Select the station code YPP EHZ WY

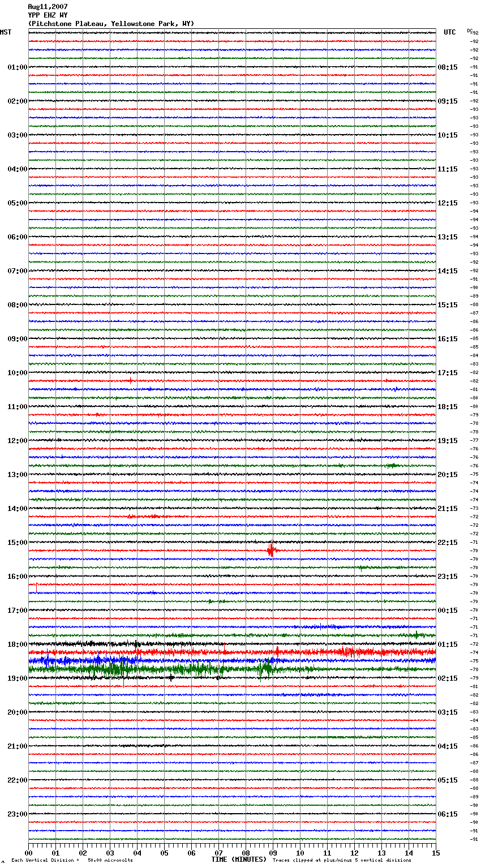48,15
